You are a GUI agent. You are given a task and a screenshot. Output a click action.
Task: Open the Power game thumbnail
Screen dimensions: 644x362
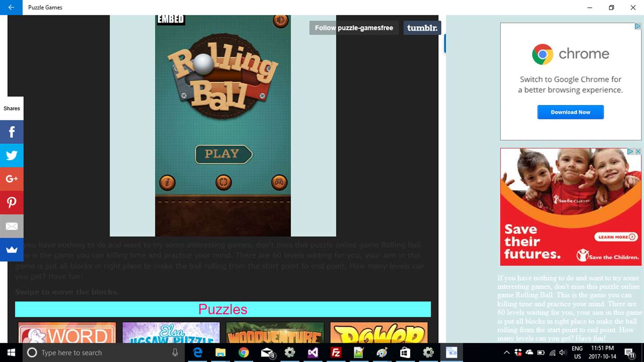click(x=379, y=333)
